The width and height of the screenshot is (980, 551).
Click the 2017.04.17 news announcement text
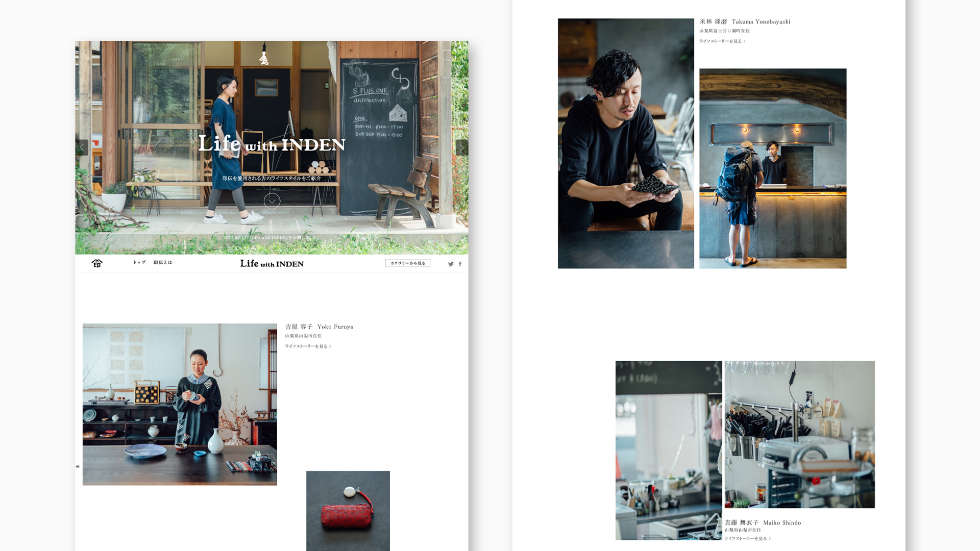tap(271, 238)
